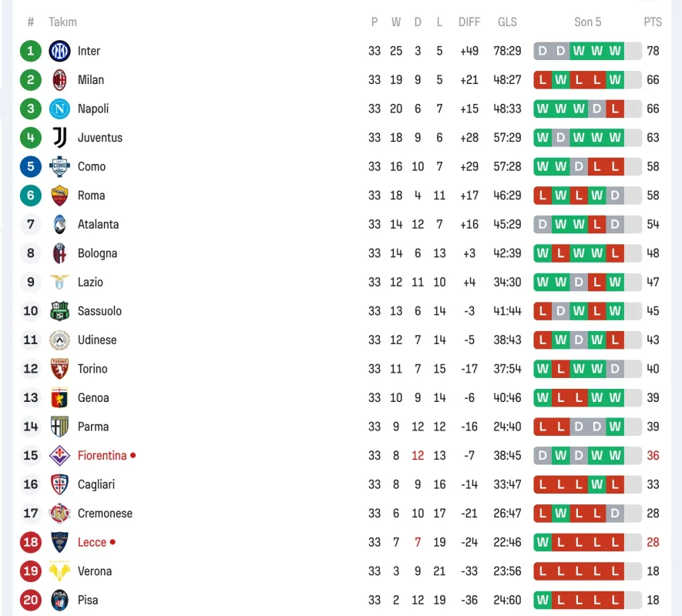Click the Napoli club crest icon

pos(59,109)
